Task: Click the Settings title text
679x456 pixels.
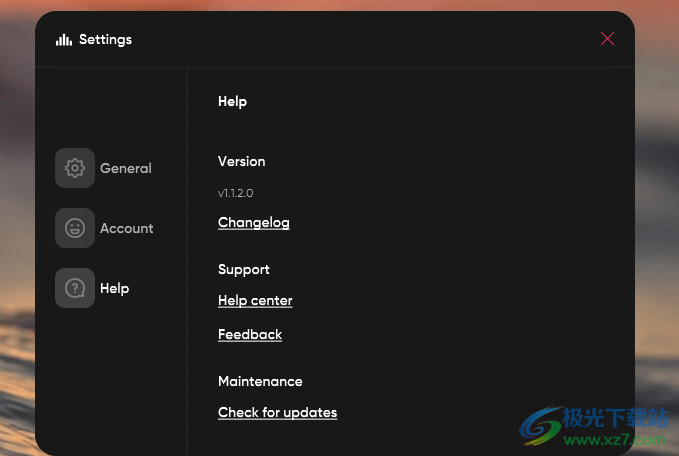Action: tap(105, 40)
